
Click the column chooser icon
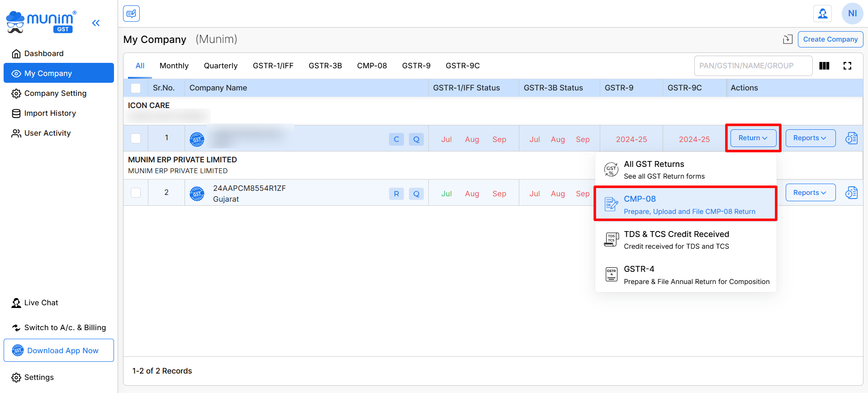tap(824, 66)
